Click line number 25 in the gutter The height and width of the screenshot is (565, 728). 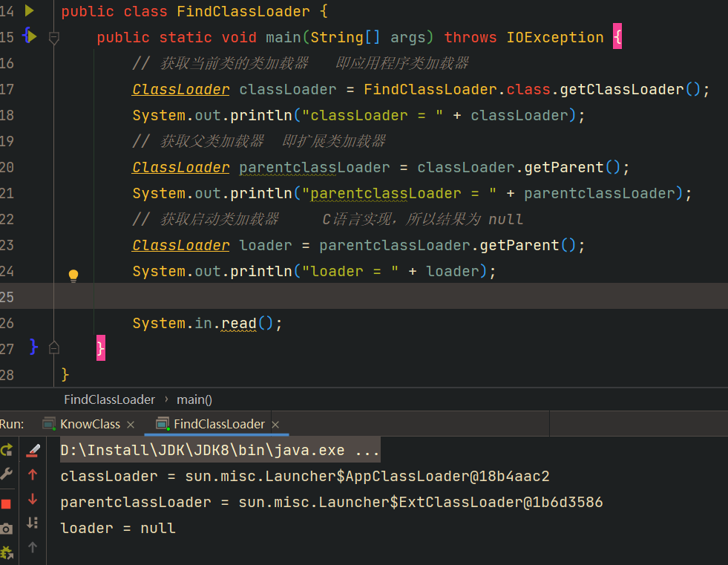(7, 297)
